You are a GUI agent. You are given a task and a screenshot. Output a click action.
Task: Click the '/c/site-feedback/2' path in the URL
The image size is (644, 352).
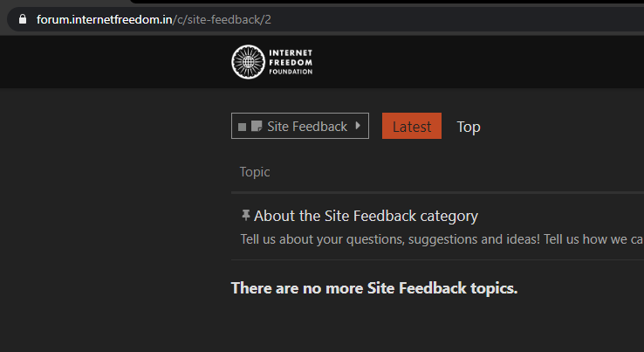[216, 19]
